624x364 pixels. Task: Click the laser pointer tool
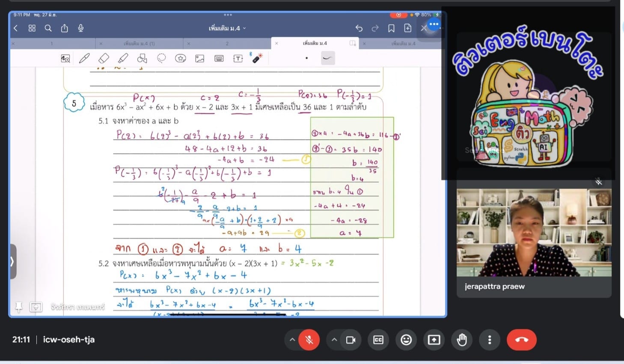tap(257, 58)
